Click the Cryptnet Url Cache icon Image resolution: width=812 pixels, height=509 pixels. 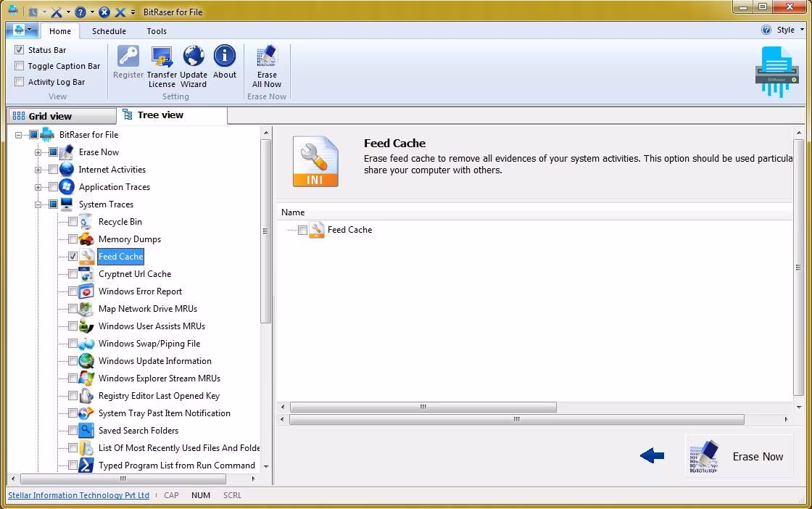tap(86, 274)
